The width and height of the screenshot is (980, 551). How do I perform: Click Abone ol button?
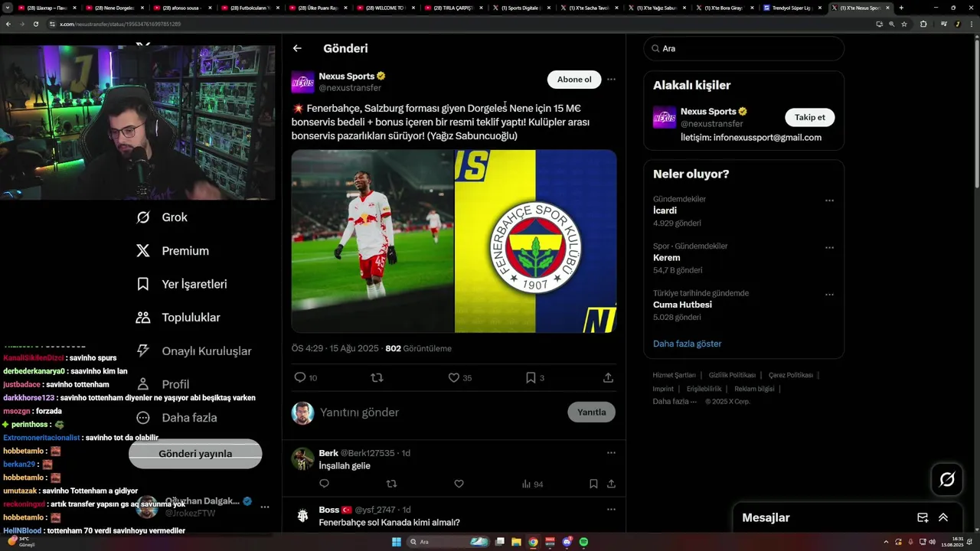(574, 80)
